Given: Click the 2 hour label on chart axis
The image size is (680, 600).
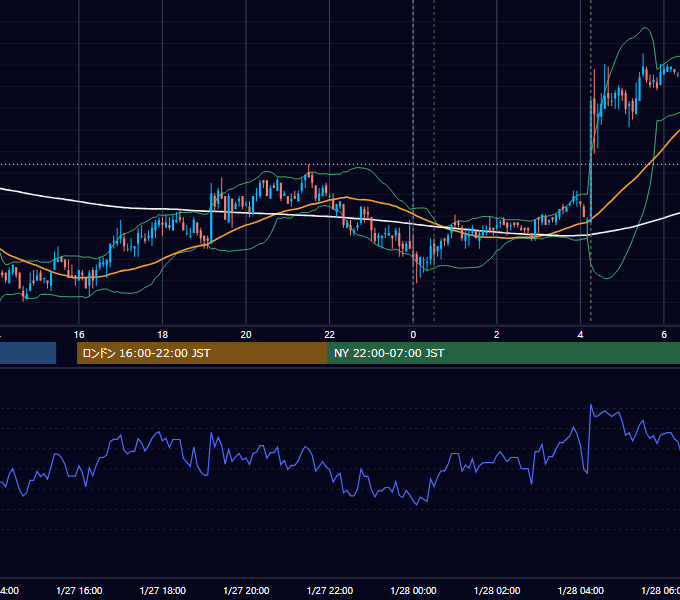Looking at the screenshot, I should coord(497,335).
